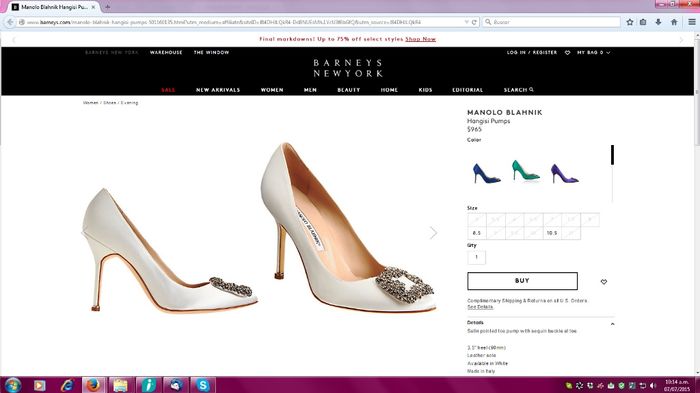Open the bookmarks list icon in toolbar
The height and width of the screenshot is (393, 700).
[x=643, y=22]
